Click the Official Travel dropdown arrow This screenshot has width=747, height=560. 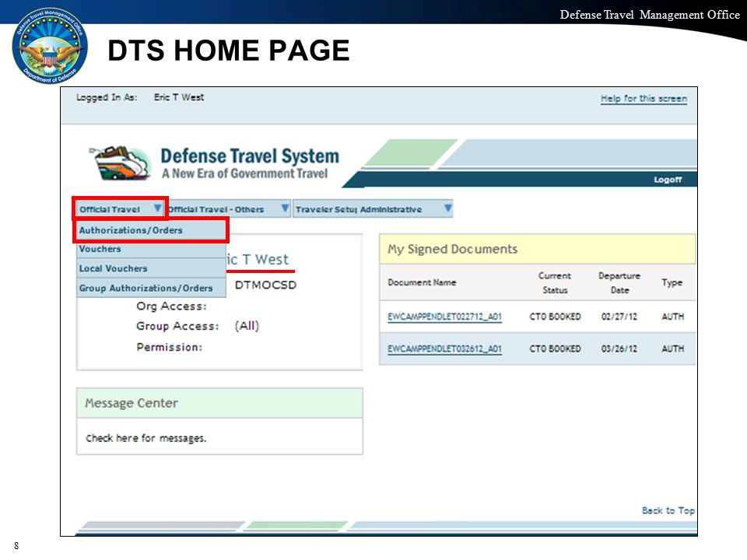[x=157, y=208]
